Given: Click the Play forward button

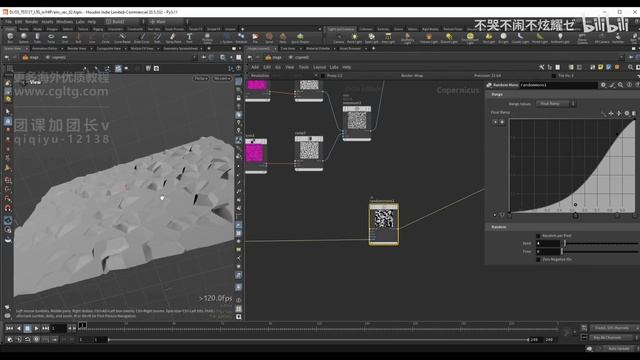Looking at the screenshot, I should point(36,328).
